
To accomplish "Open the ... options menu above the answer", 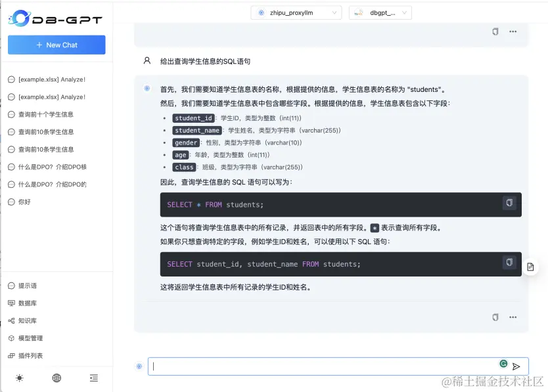I will coord(513,31).
